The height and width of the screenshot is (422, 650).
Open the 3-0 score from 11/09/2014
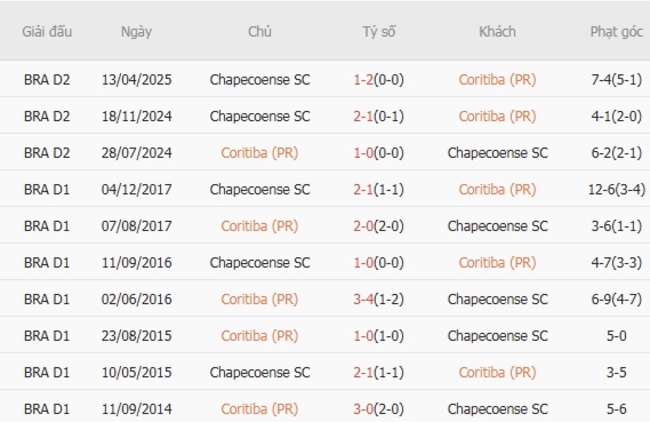coord(379,408)
